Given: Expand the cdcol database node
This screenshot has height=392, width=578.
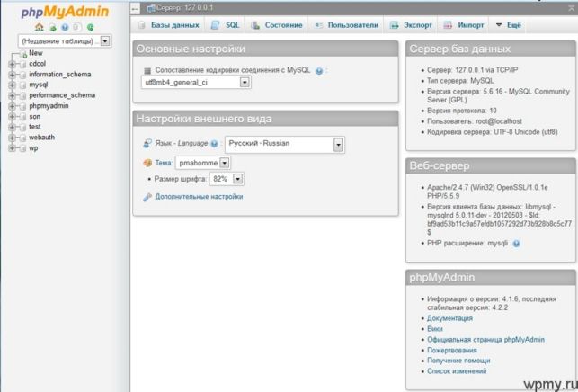Looking at the screenshot, I should (12, 64).
